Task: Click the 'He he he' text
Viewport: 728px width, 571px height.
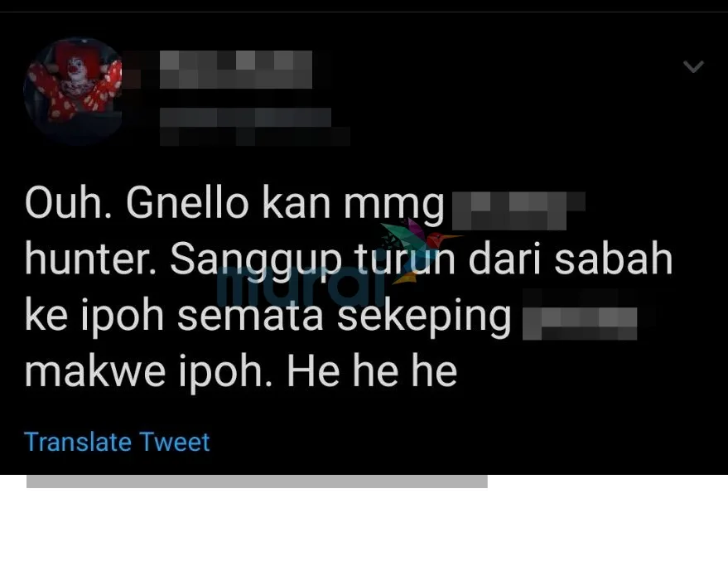Action: coord(373,370)
